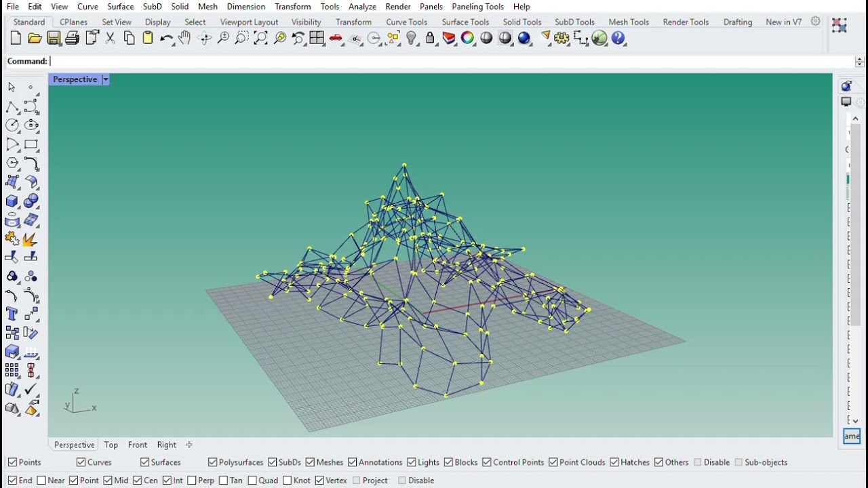Enable the Near object snap
Image resolution: width=868 pixels, height=488 pixels.
click(x=41, y=481)
